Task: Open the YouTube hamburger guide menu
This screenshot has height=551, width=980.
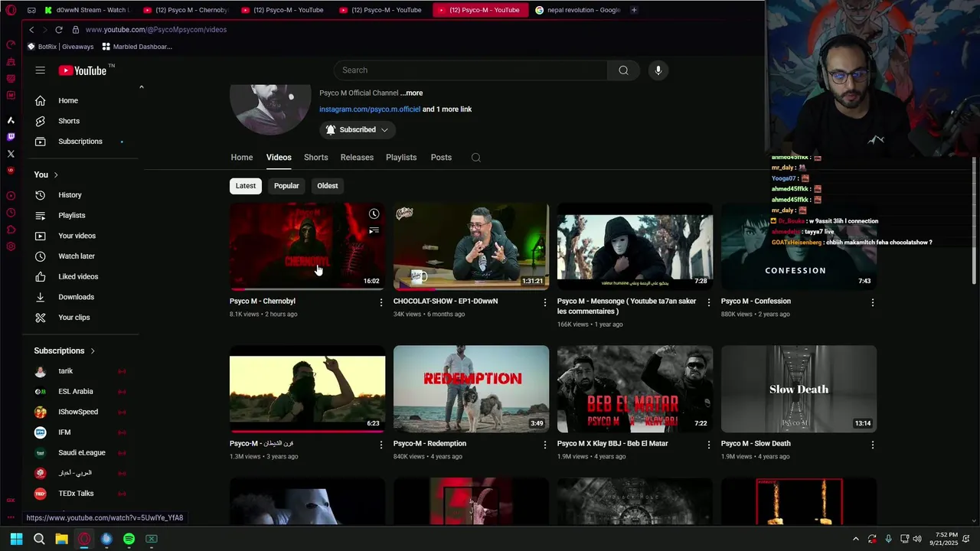Action: [40, 70]
